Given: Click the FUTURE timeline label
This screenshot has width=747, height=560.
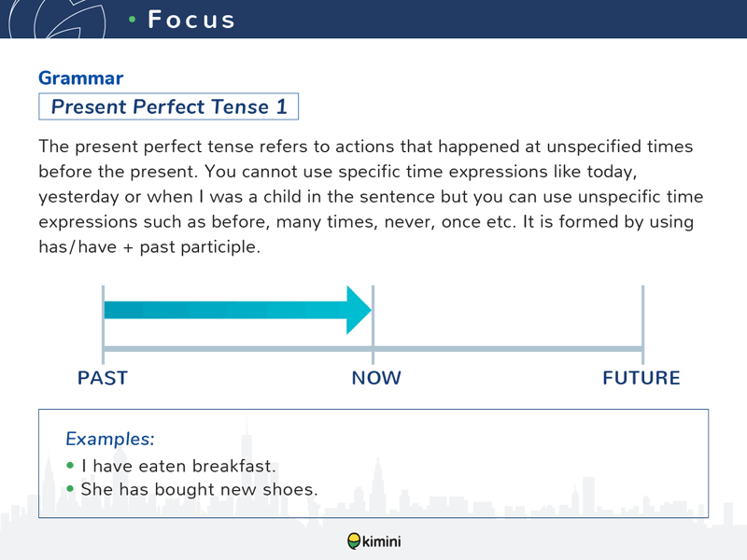Looking at the screenshot, I should pos(641,378).
